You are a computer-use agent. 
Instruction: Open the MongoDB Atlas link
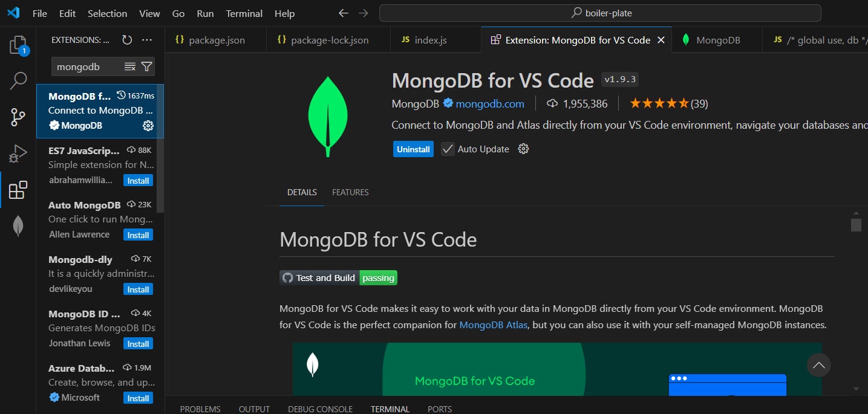[494, 325]
